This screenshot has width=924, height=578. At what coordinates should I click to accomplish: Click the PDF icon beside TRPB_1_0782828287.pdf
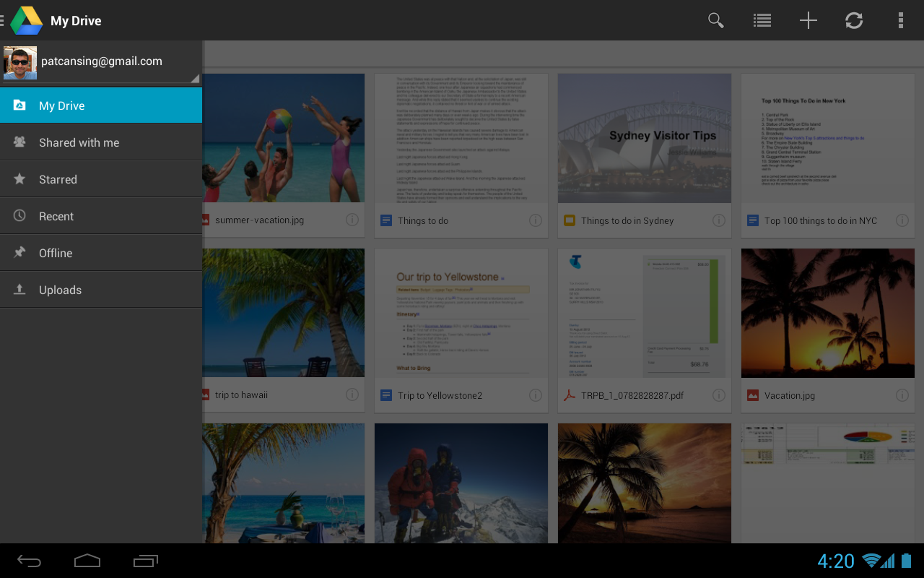click(x=570, y=395)
